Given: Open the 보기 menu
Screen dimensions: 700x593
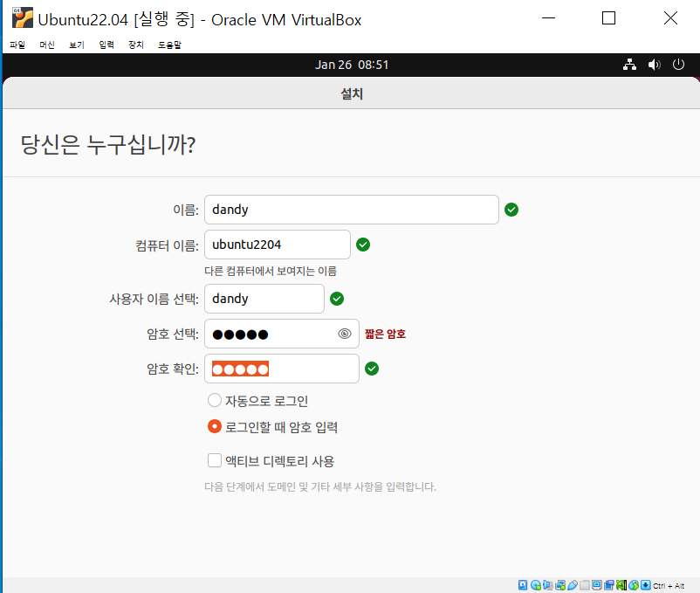Looking at the screenshot, I should pyautogui.click(x=77, y=45).
